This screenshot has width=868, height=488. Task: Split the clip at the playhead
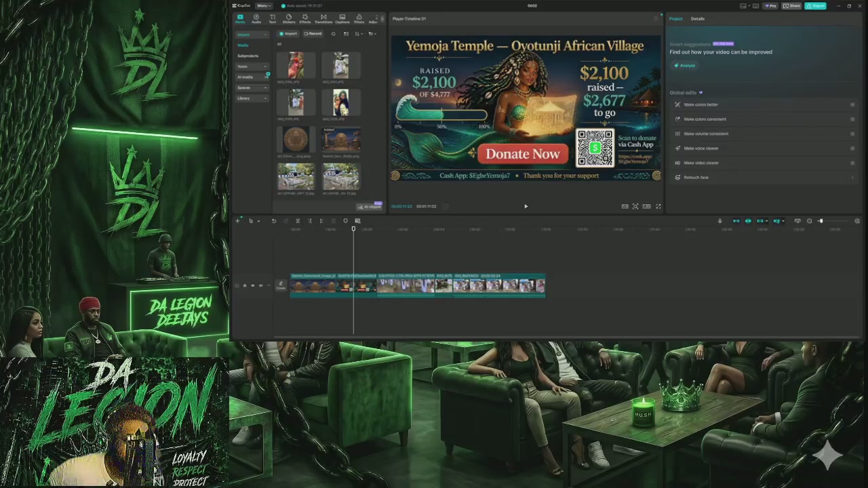coord(298,221)
